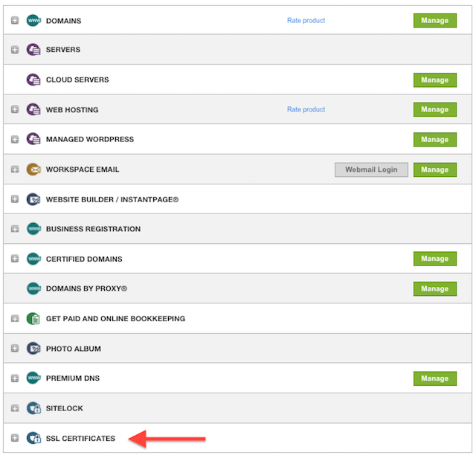The height and width of the screenshot is (458, 476).
Task: Expand the Business Registration row
Action: click(x=15, y=228)
